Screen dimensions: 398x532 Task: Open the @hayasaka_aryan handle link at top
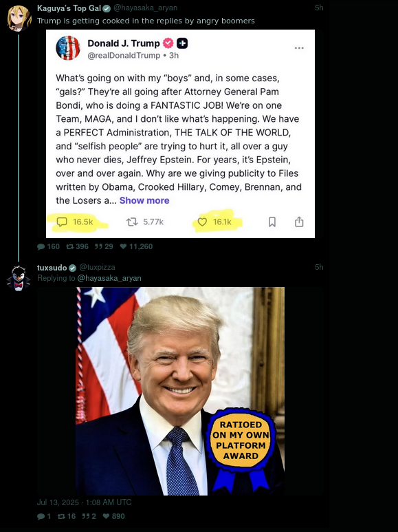click(x=145, y=8)
